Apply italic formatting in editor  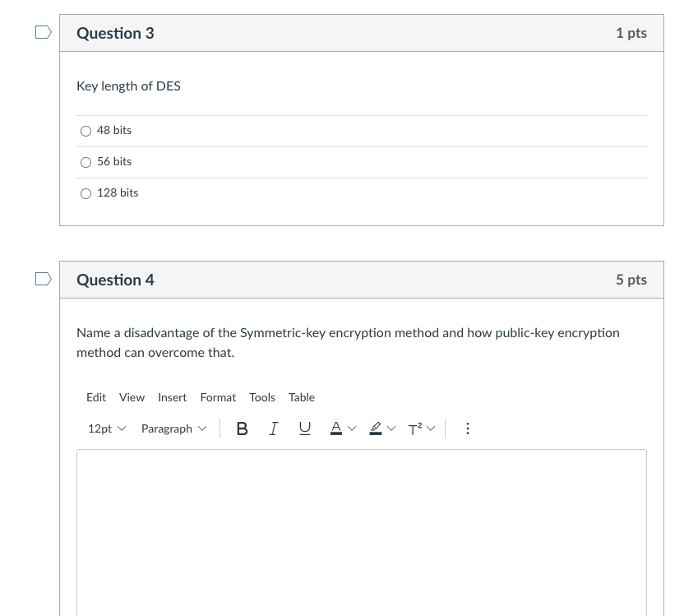274,428
